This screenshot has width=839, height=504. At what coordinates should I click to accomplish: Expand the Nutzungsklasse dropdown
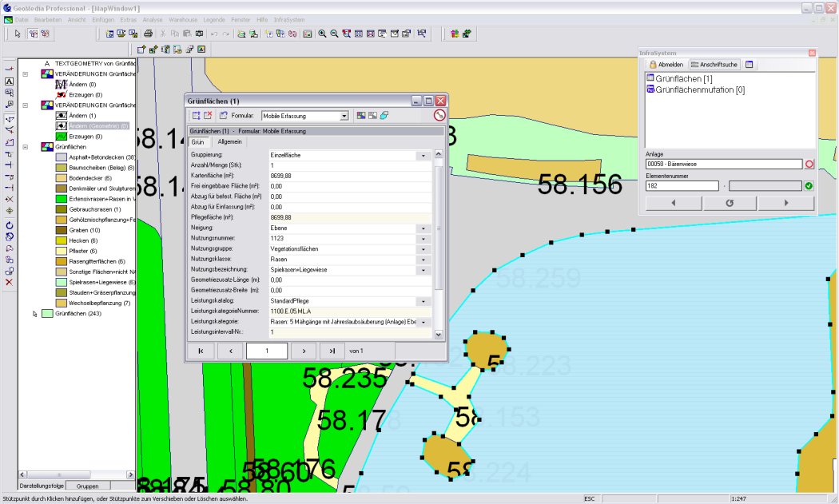[x=423, y=260]
